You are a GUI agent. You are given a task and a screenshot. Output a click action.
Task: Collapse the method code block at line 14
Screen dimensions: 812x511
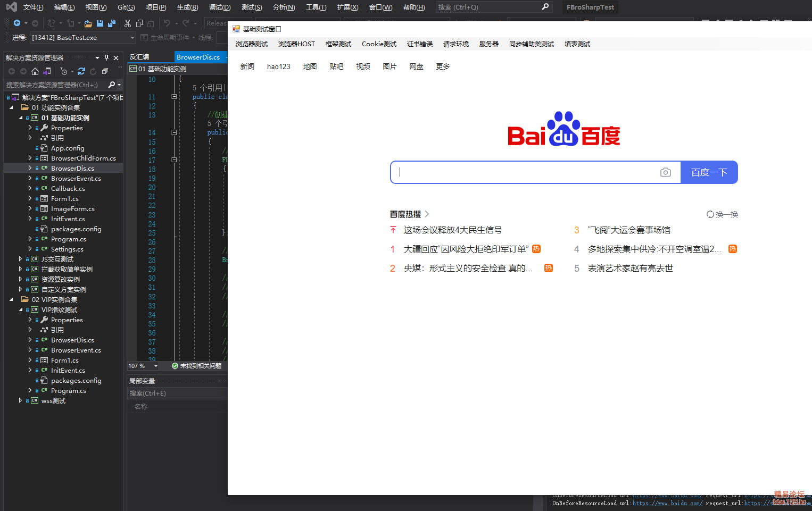(174, 132)
